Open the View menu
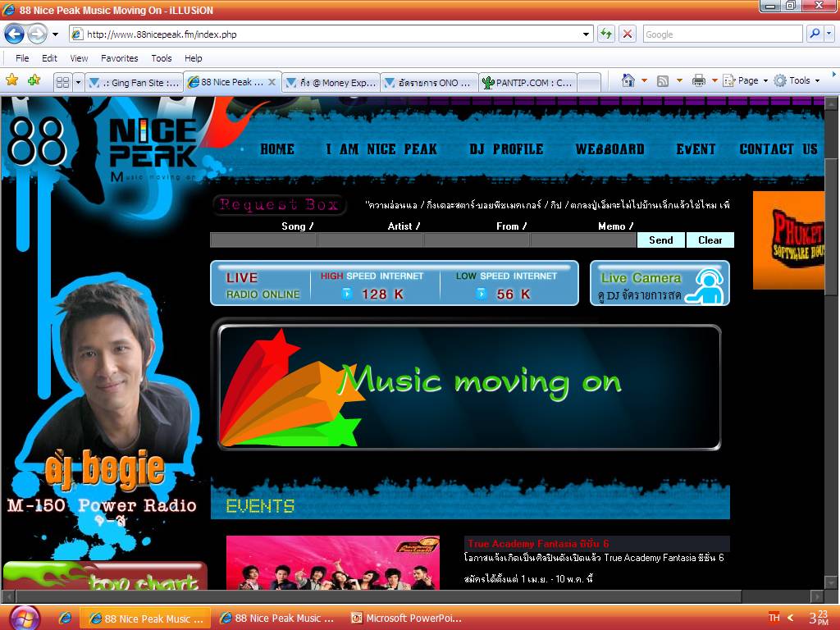Viewport: 840px width, 630px height. (79, 58)
